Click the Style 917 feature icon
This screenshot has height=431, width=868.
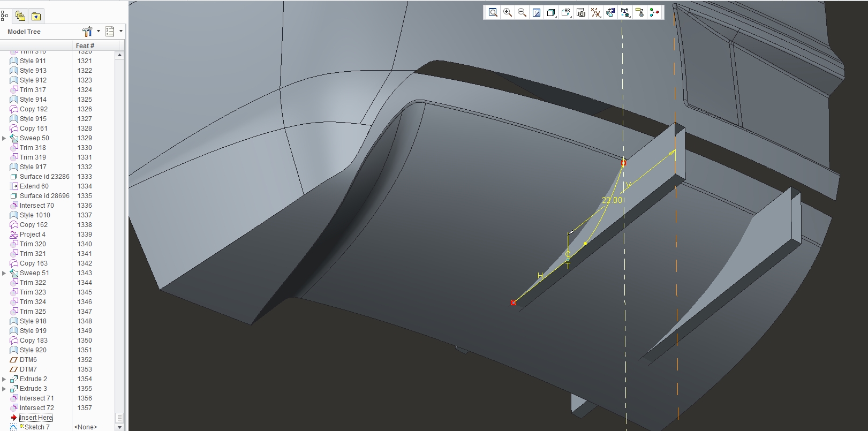point(14,167)
